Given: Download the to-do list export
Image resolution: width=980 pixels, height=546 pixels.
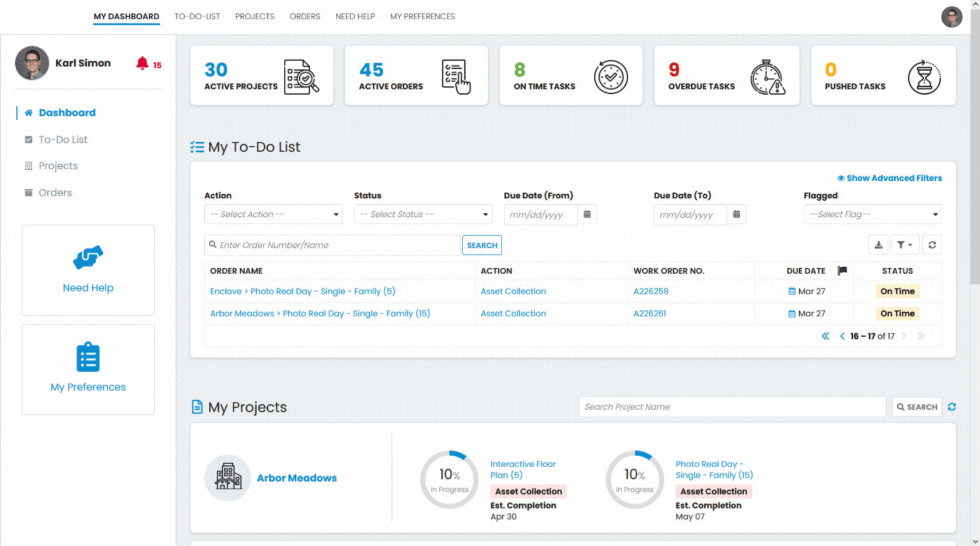Looking at the screenshot, I should pyautogui.click(x=878, y=245).
